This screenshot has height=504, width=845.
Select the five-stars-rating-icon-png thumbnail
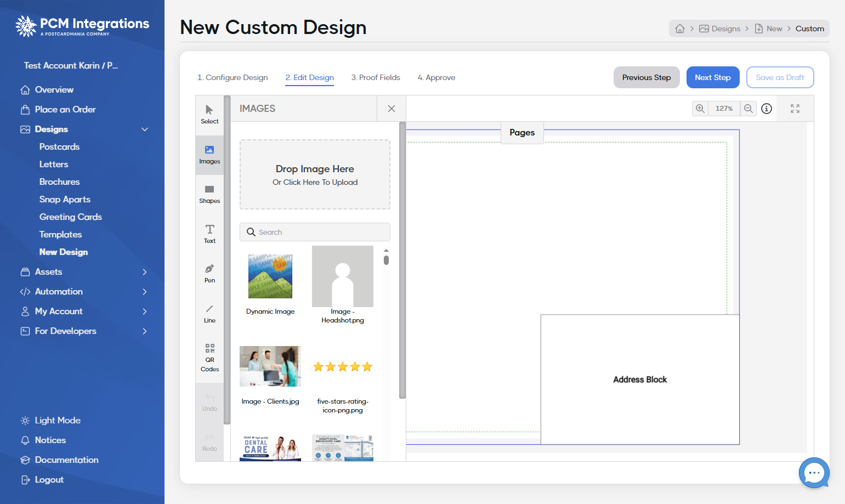coord(343,366)
